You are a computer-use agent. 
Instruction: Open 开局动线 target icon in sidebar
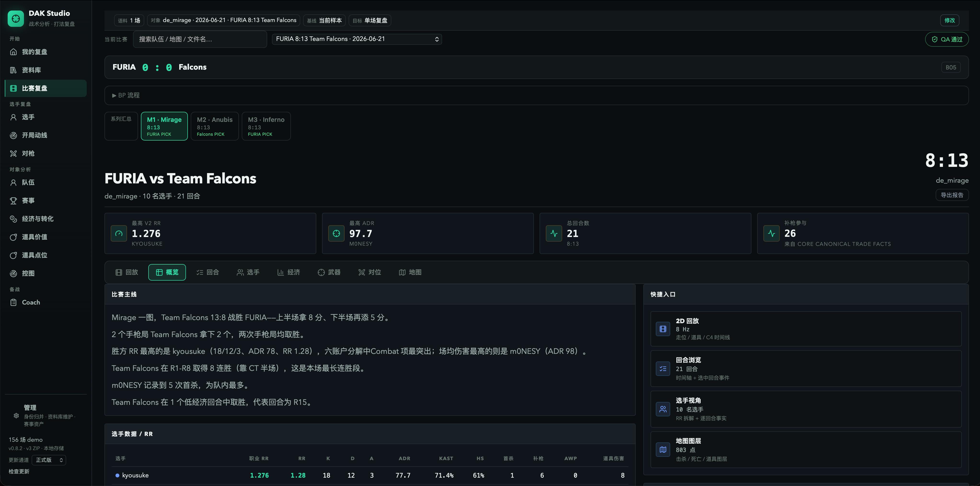click(13, 135)
